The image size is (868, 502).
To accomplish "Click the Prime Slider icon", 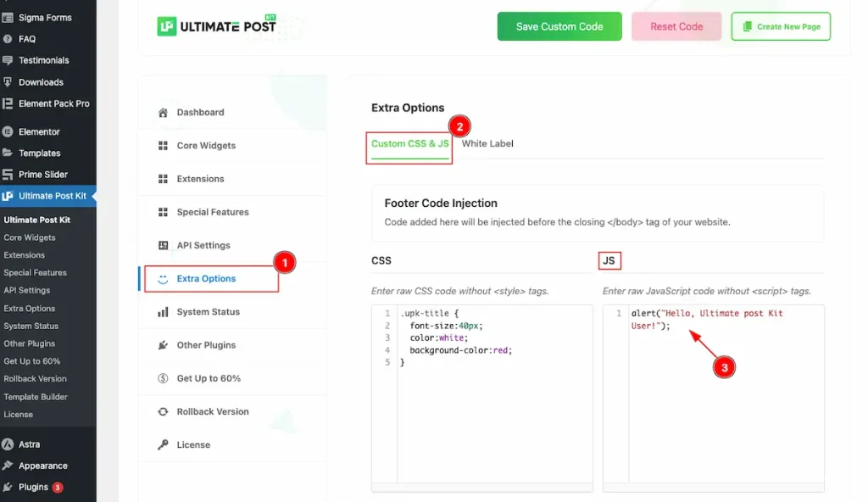I will pos(7,175).
